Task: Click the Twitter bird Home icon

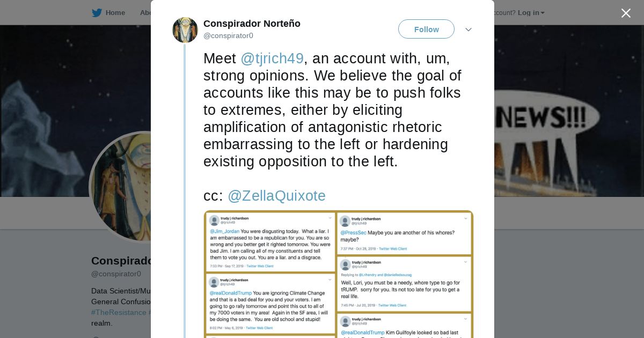Action: [97, 13]
